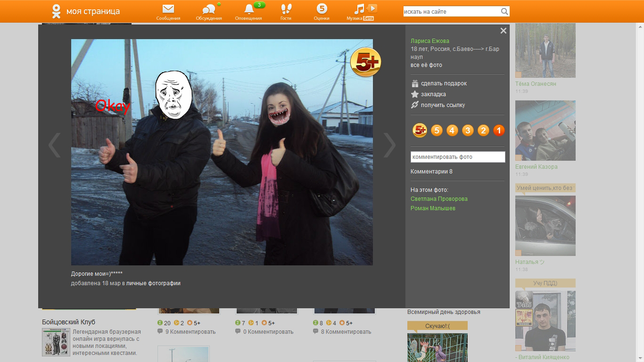The image size is (644, 362).
Task: Go to next photo arrow
Action: (389, 145)
